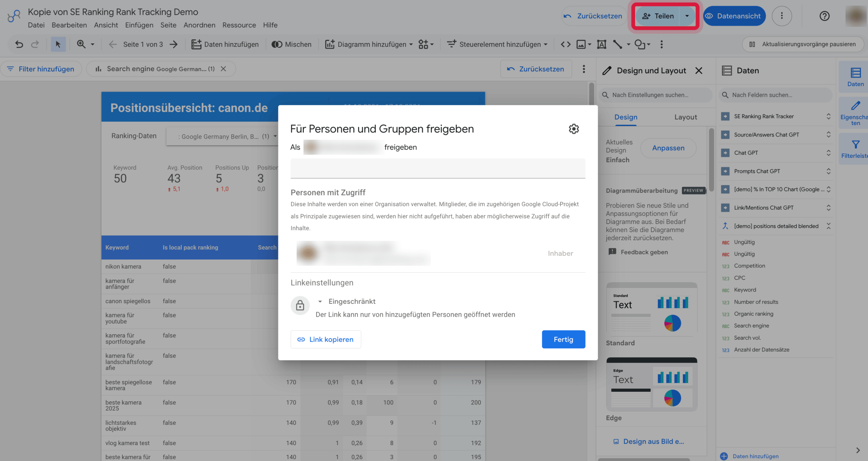Go to the previous page arrow
Image resolution: width=868 pixels, height=461 pixels.
click(x=113, y=44)
